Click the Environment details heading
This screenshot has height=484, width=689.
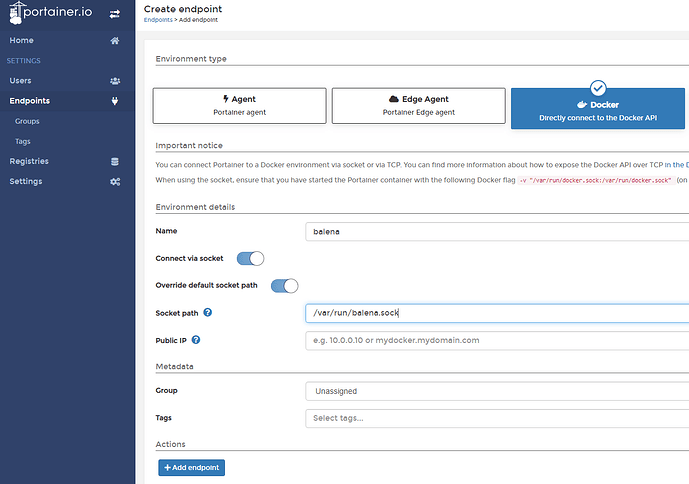pos(195,207)
